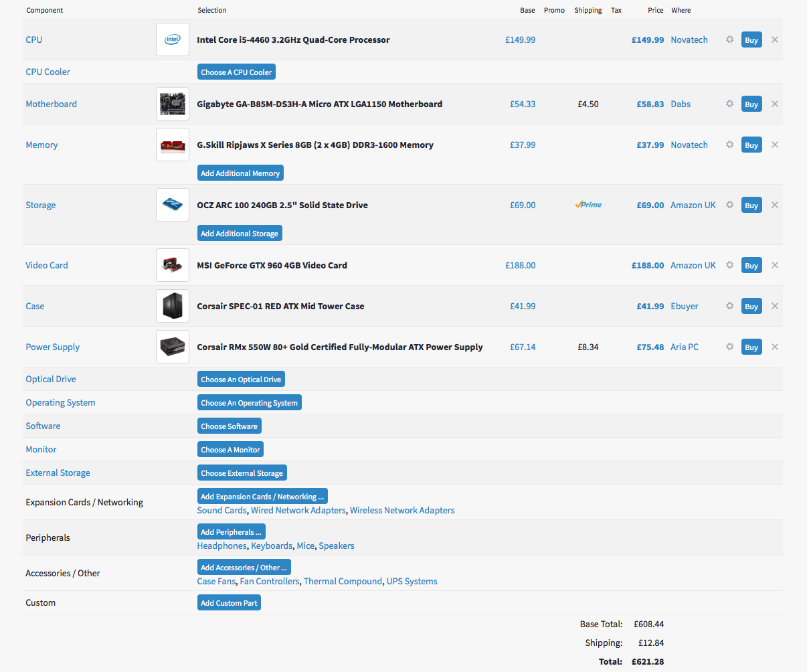Open Intel Core i5-4460 processor link

click(293, 39)
